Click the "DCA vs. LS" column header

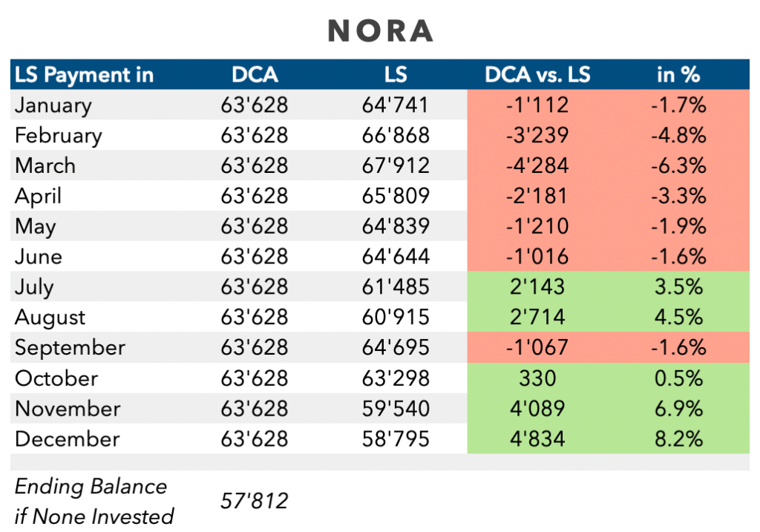click(x=537, y=75)
